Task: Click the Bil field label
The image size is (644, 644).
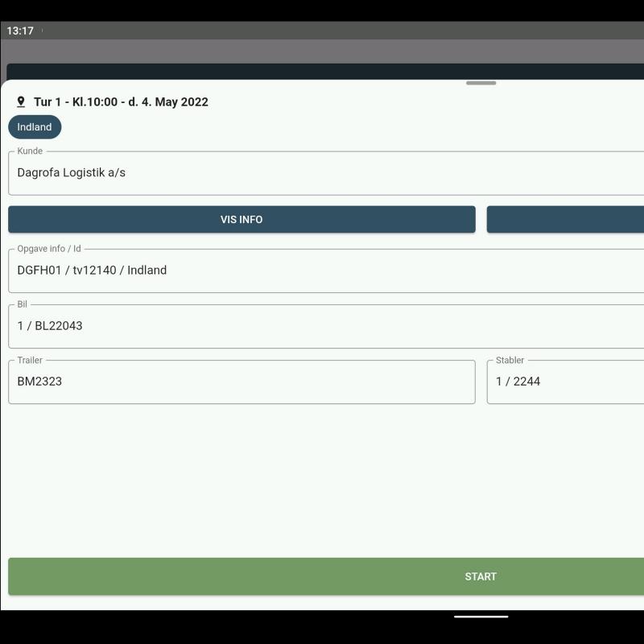Action: (x=23, y=305)
